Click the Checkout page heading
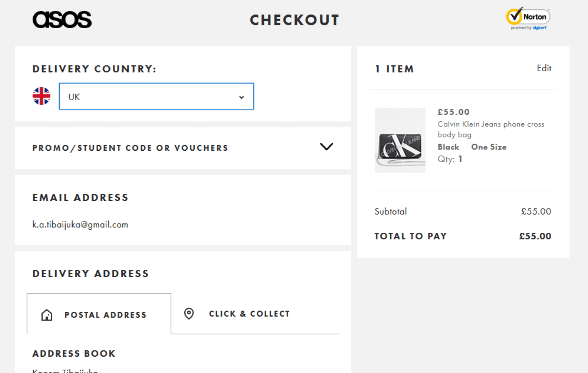This screenshot has width=588, height=373. 294,20
